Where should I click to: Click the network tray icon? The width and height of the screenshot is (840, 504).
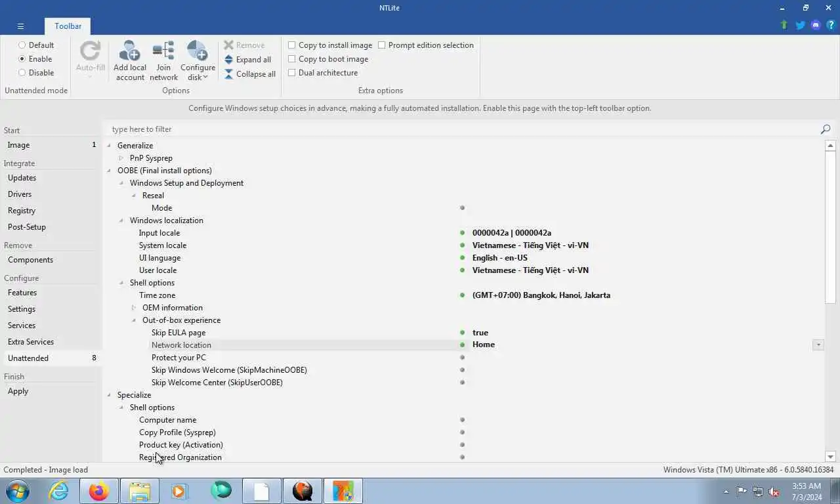pyautogui.click(x=758, y=492)
